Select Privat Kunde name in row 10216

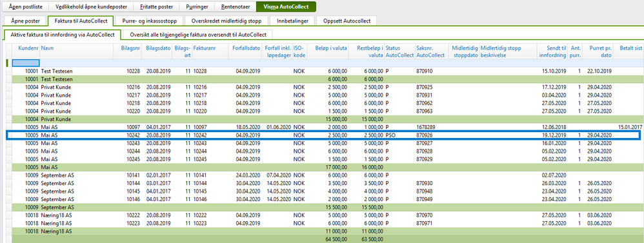pos(56,88)
